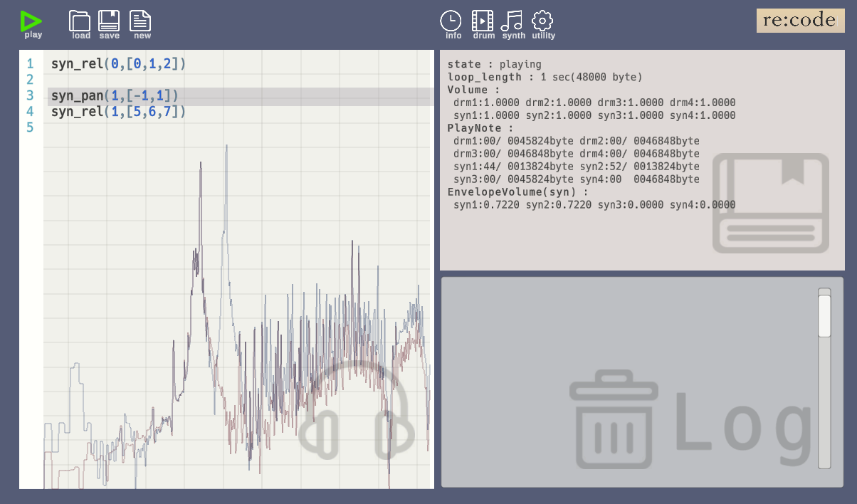Click the headphones icon over the waveform
857x504 pixels.
click(x=356, y=409)
